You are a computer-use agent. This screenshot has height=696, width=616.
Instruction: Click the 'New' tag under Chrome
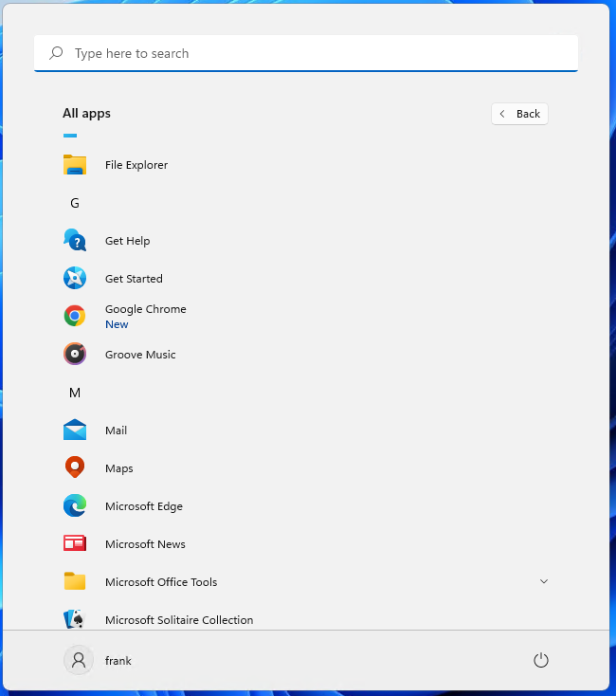117,324
